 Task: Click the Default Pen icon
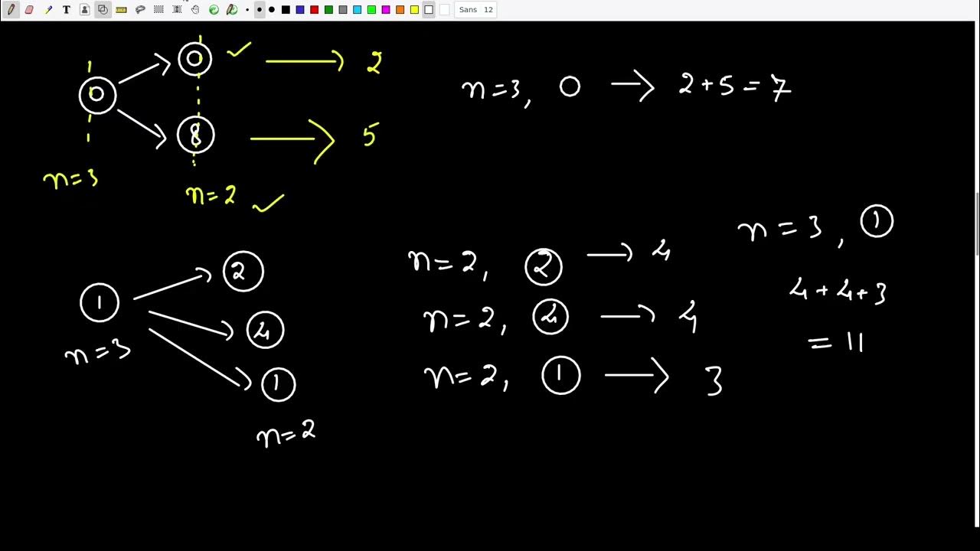[x=232, y=9]
